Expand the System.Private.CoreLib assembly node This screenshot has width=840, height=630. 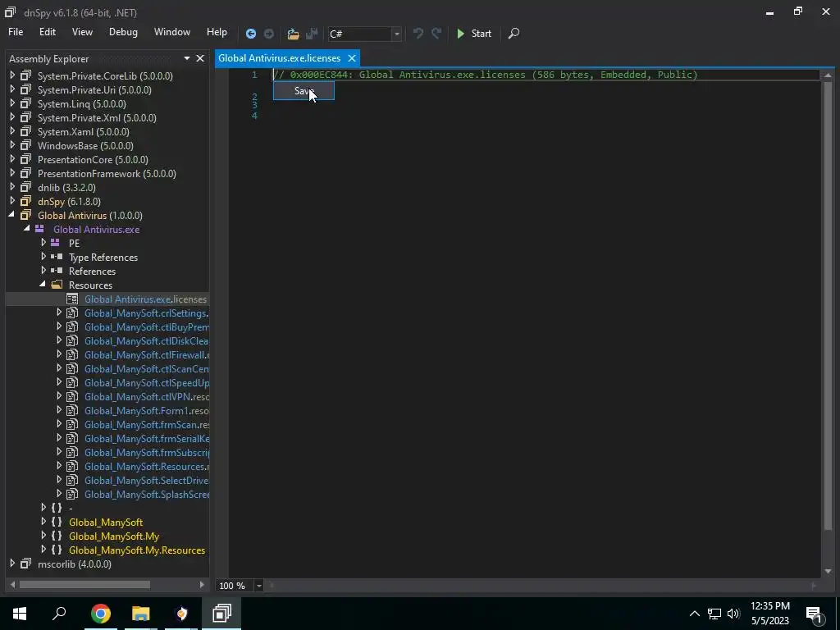tap(12, 75)
